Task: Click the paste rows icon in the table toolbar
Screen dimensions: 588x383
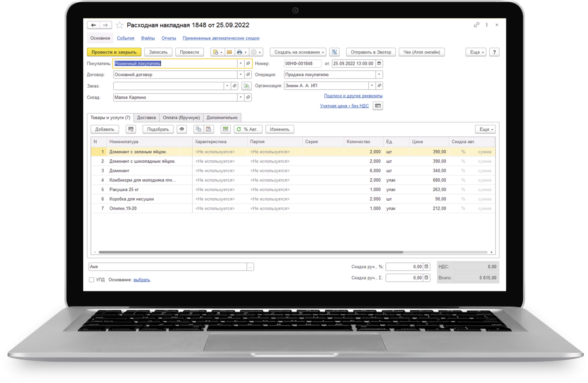Action: [x=209, y=129]
